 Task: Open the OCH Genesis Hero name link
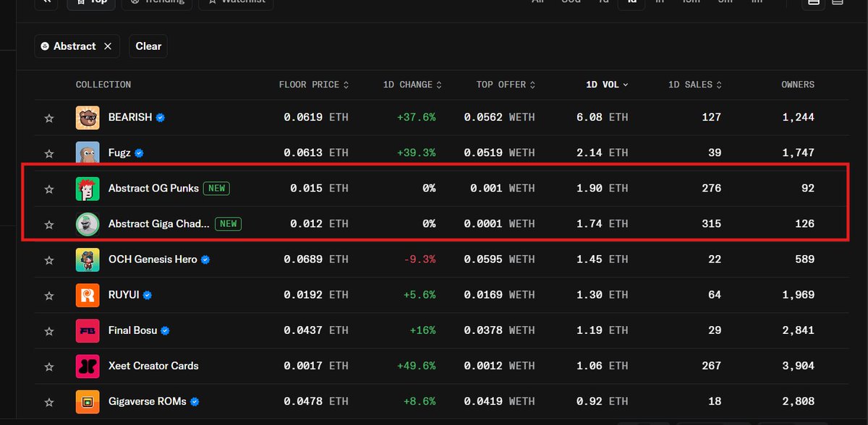(x=153, y=259)
